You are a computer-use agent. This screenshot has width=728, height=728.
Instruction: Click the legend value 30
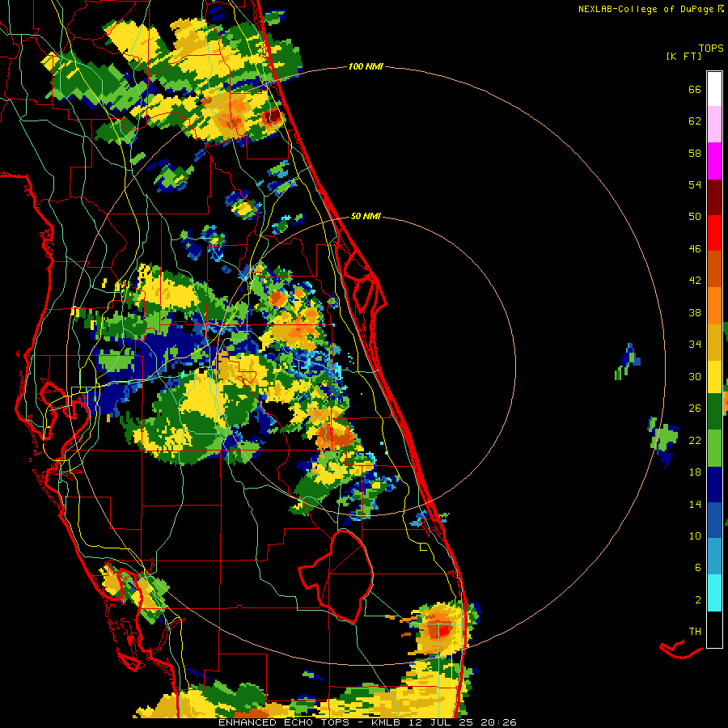pos(695,376)
